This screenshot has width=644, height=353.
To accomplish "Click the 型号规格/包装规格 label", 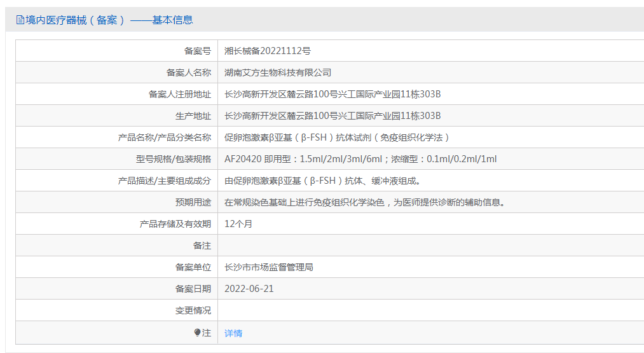I will [x=174, y=160].
